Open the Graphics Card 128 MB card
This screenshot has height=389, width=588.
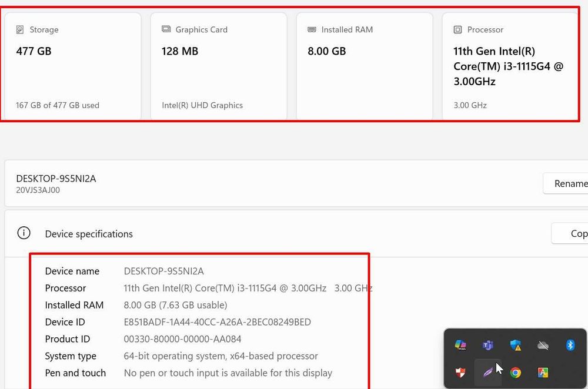coord(219,66)
